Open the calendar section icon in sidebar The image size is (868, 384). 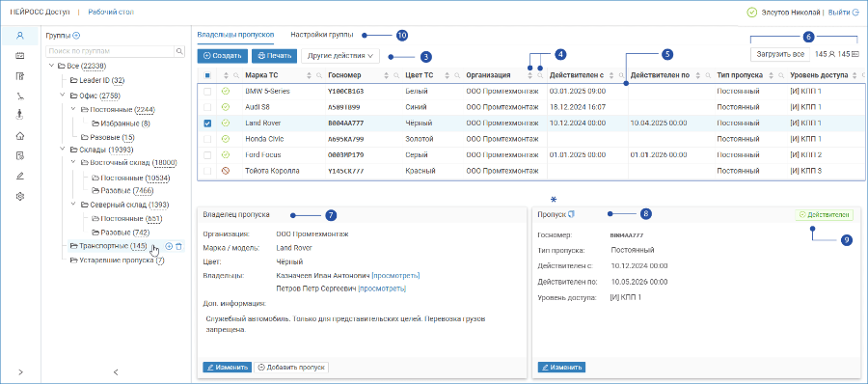click(20, 55)
